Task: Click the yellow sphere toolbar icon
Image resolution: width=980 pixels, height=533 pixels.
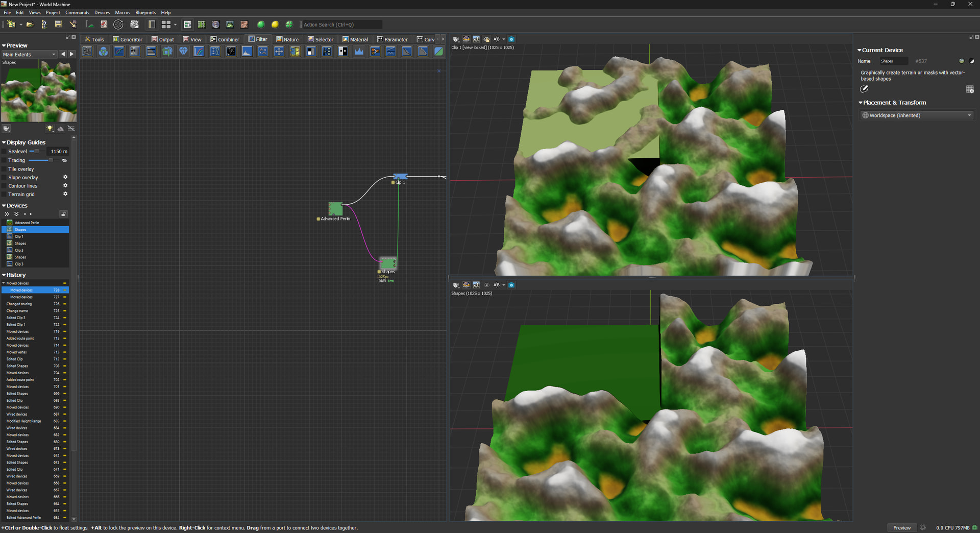Action: pyautogui.click(x=275, y=25)
